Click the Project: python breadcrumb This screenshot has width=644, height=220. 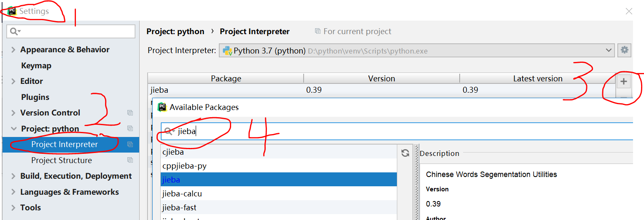coord(175,32)
